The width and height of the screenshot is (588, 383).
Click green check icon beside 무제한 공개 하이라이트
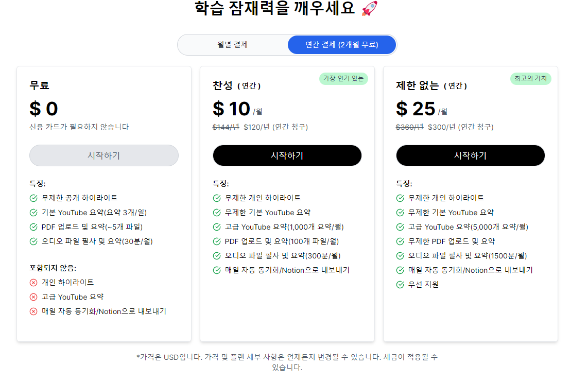(33, 198)
